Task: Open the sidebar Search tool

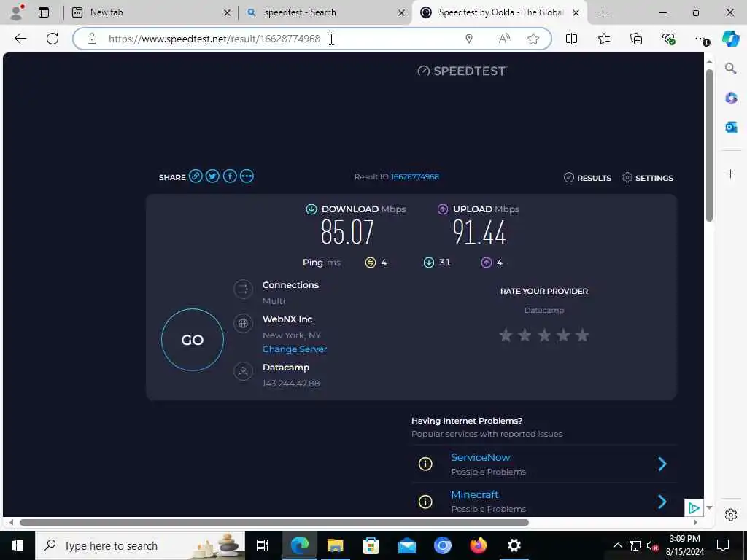Action: click(731, 69)
